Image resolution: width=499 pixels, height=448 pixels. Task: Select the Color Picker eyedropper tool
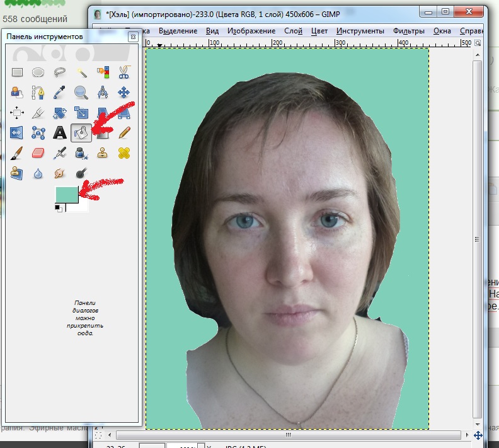click(59, 93)
